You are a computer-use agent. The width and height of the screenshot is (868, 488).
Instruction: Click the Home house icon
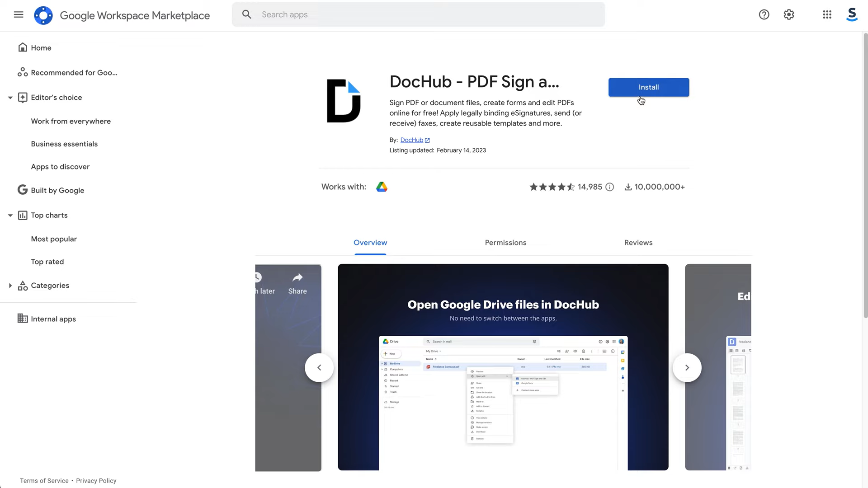23,47
